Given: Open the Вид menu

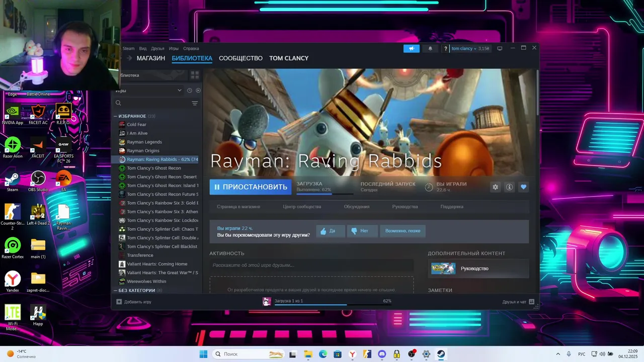Looking at the screenshot, I should [143, 49].
